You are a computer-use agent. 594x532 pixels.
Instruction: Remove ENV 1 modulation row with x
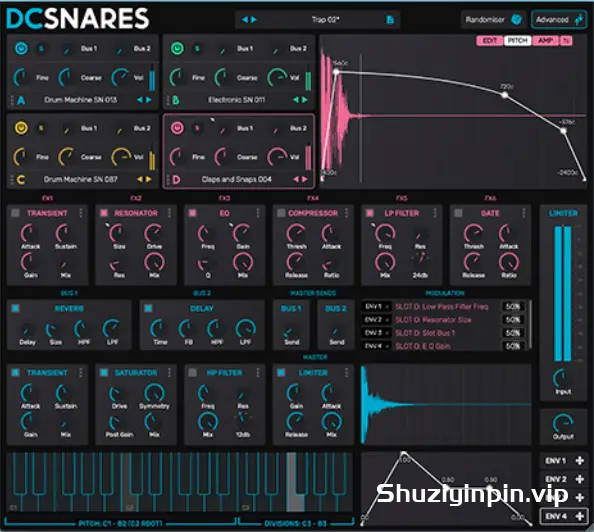[387, 307]
